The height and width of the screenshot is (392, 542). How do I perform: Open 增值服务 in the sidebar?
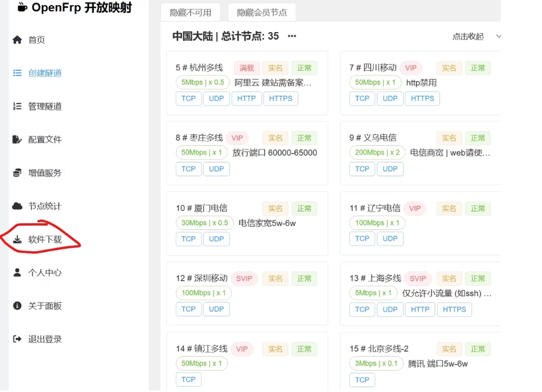45,173
